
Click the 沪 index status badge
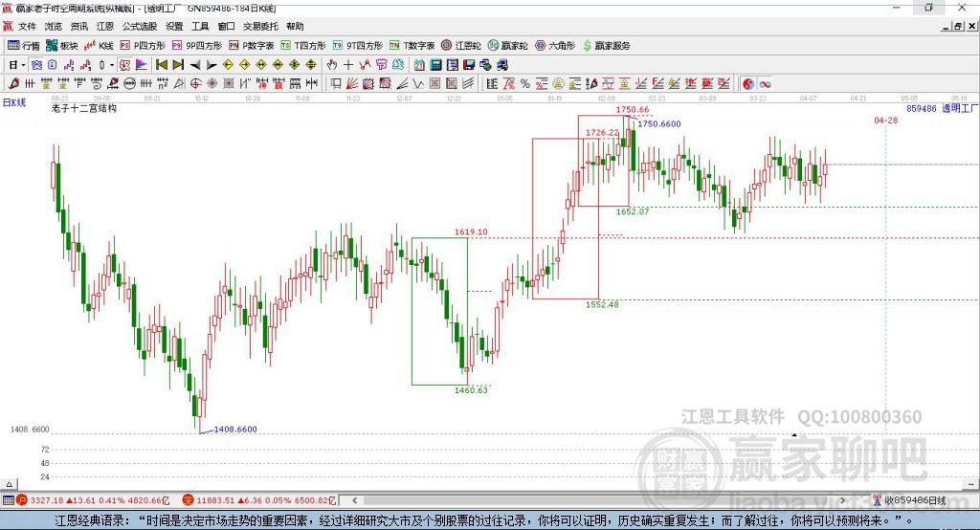point(22,500)
